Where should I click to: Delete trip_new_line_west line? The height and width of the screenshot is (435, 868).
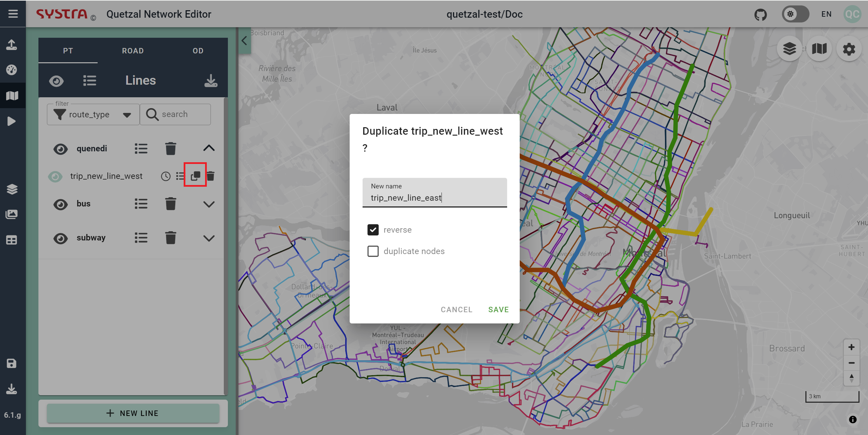pyautogui.click(x=211, y=176)
